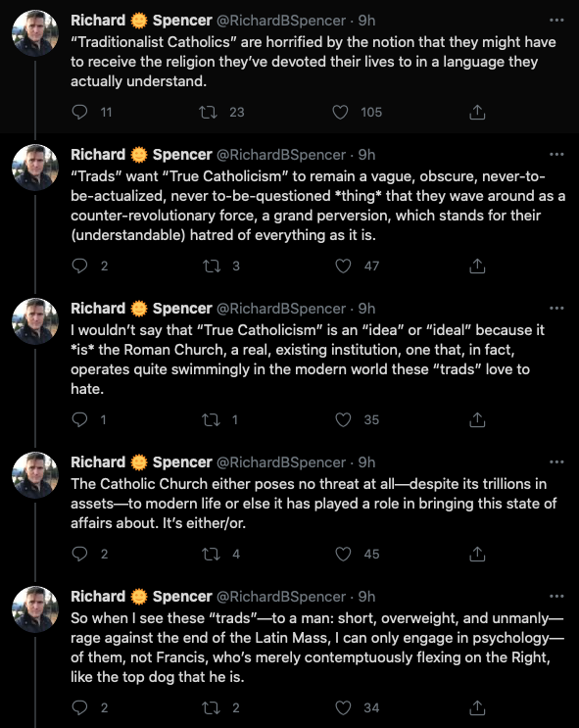Like the tweet with 34 likes

pyautogui.click(x=343, y=707)
